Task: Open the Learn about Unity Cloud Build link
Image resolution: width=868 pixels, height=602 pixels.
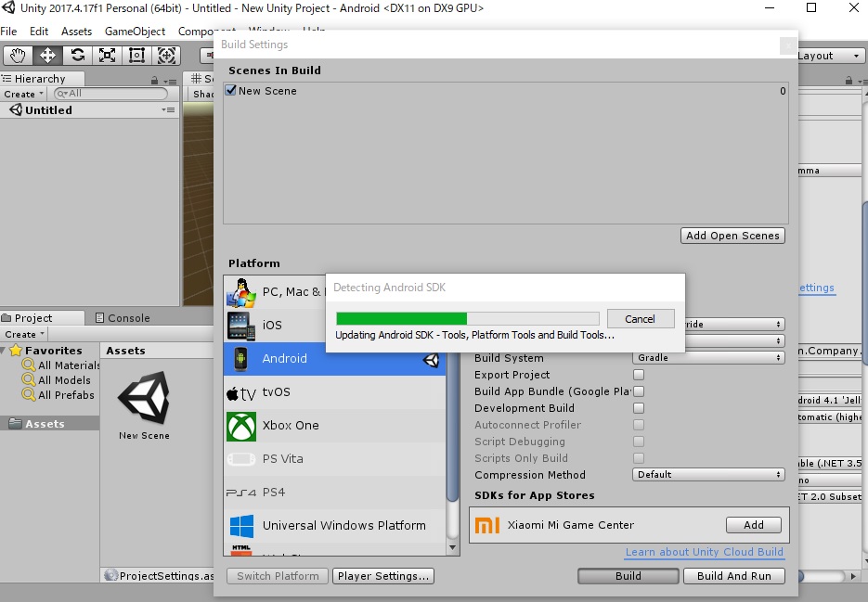Action: 704,552
